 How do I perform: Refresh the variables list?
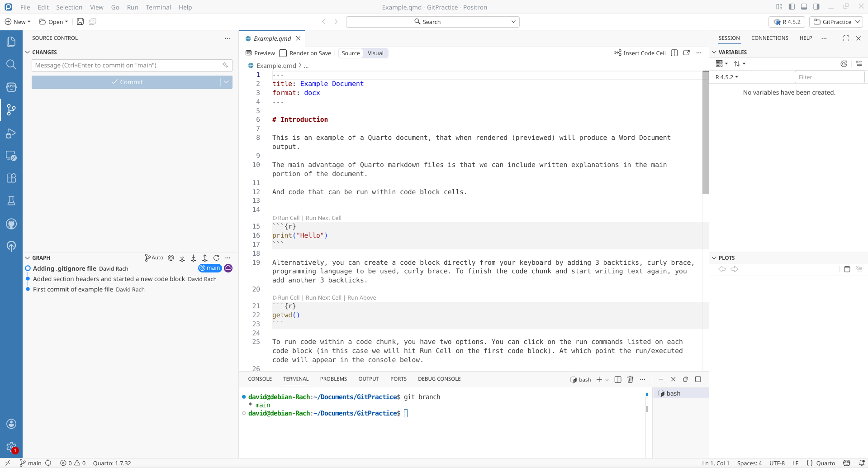(x=844, y=64)
